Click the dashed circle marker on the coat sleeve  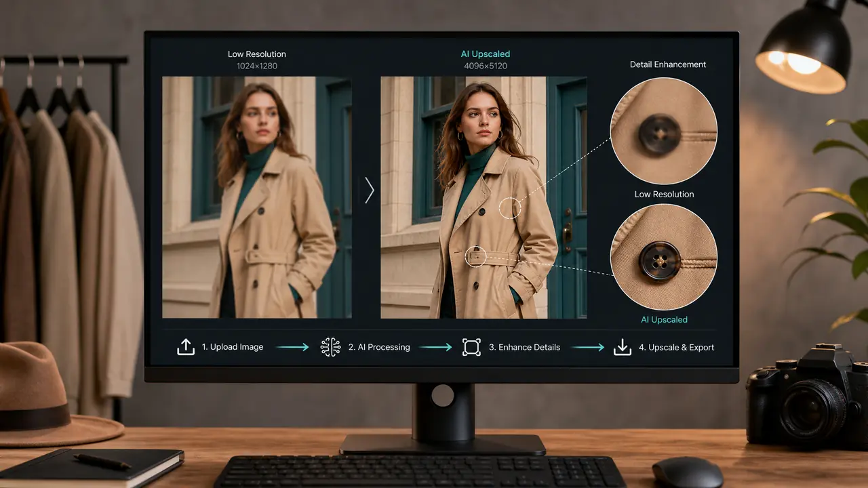[x=510, y=207]
